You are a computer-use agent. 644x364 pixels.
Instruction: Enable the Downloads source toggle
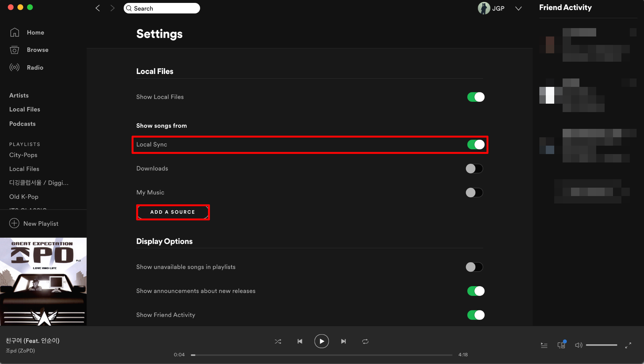474,169
